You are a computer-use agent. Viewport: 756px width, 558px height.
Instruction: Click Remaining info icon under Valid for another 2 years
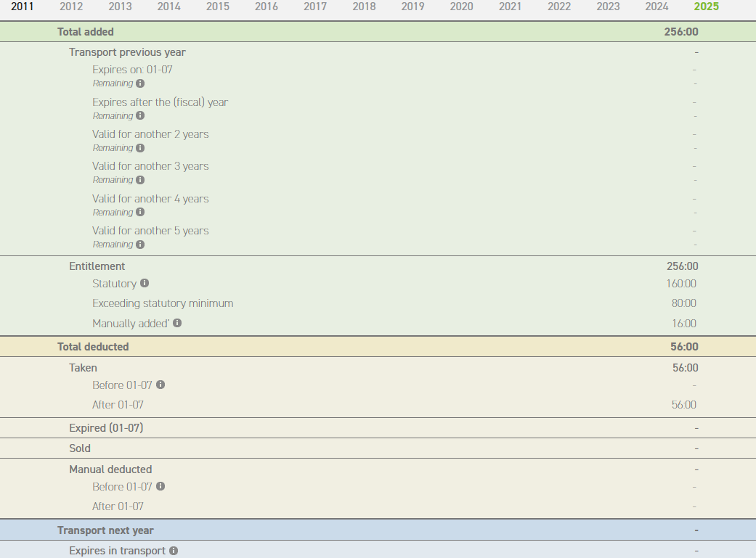point(140,148)
